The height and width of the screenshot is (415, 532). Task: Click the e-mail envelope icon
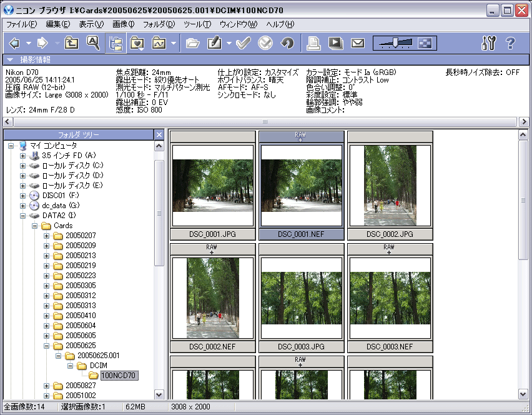coord(358,43)
